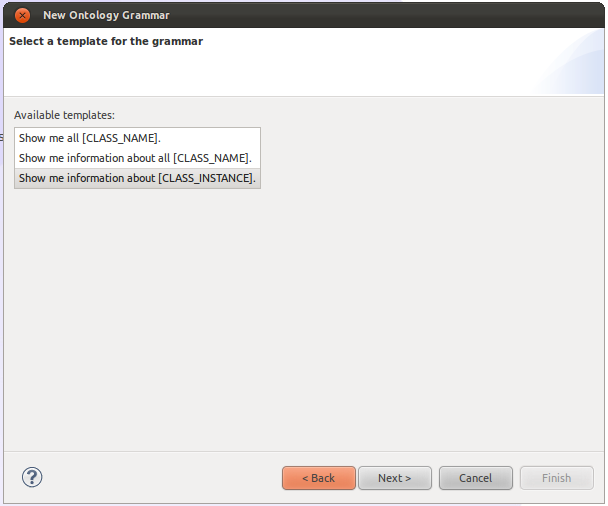Click the [CLASS_INSTANCE] placeholder in the highlighted template
608x506 pixels.
pyautogui.click(x=206, y=178)
